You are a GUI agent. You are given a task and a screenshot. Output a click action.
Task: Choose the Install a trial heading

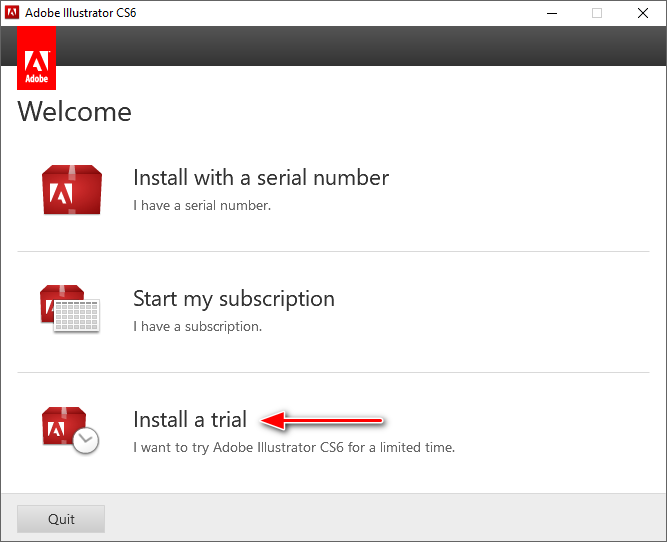point(189,420)
